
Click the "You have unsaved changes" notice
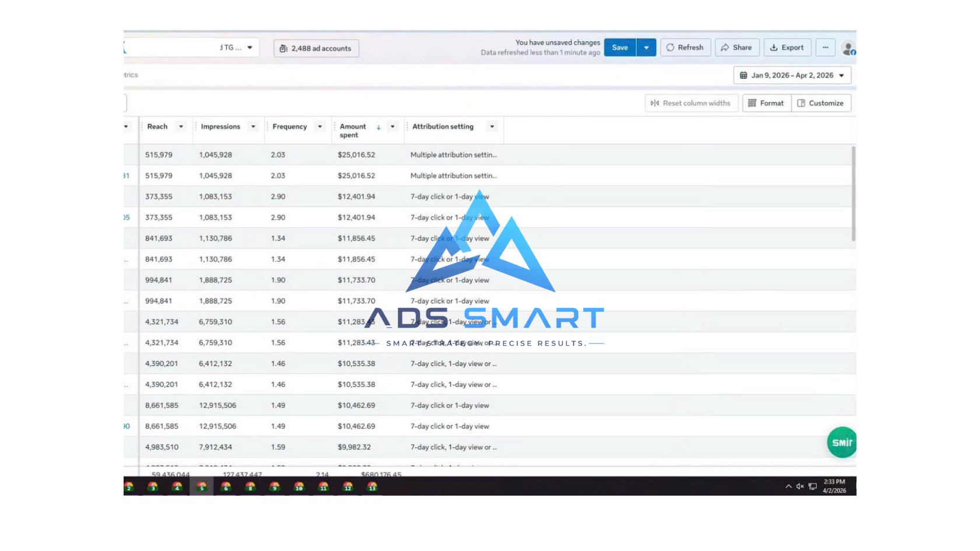(x=558, y=43)
